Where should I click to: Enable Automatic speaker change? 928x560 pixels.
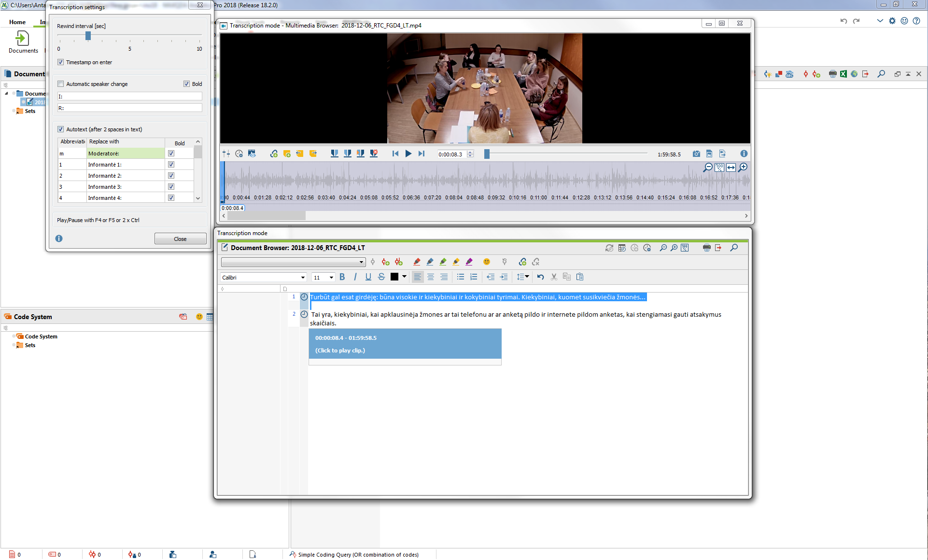coord(61,84)
